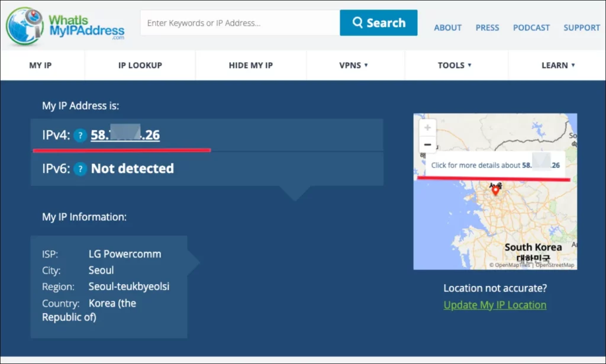Viewport: 606px width, 364px height.
Task: Click the 'My IP Information:' heading
Action: [x=84, y=217]
